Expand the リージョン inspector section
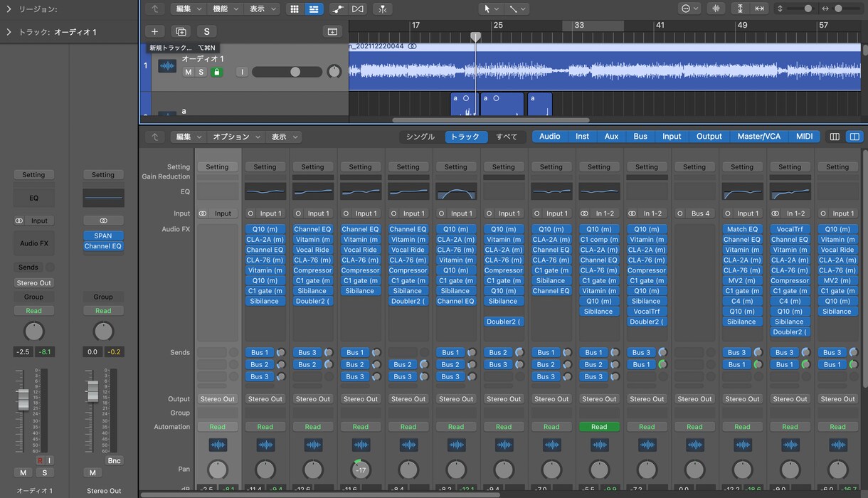 (x=9, y=9)
